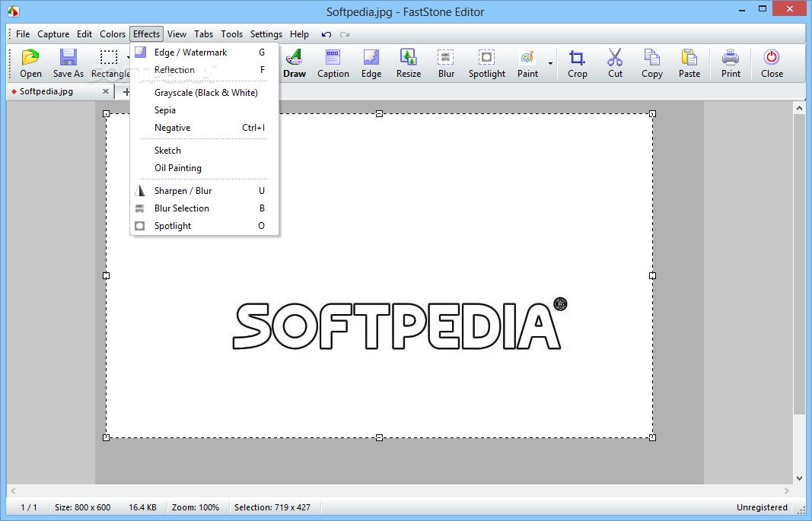Image resolution: width=812 pixels, height=521 pixels.
Task: Click the top-center selection handle
Action: (x=379, y=114)
